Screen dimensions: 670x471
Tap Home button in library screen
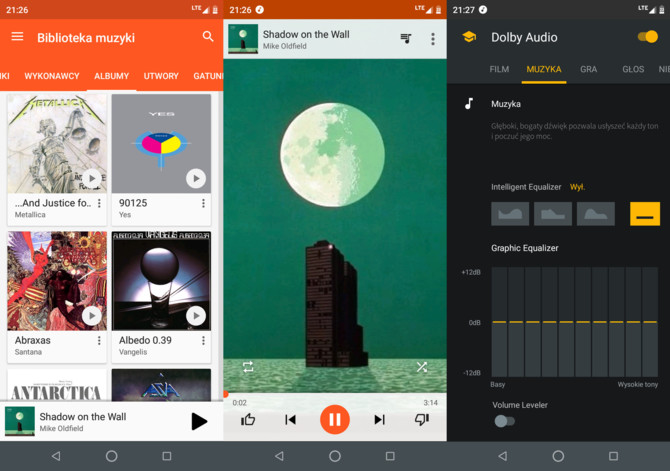(x=112, y=456)
